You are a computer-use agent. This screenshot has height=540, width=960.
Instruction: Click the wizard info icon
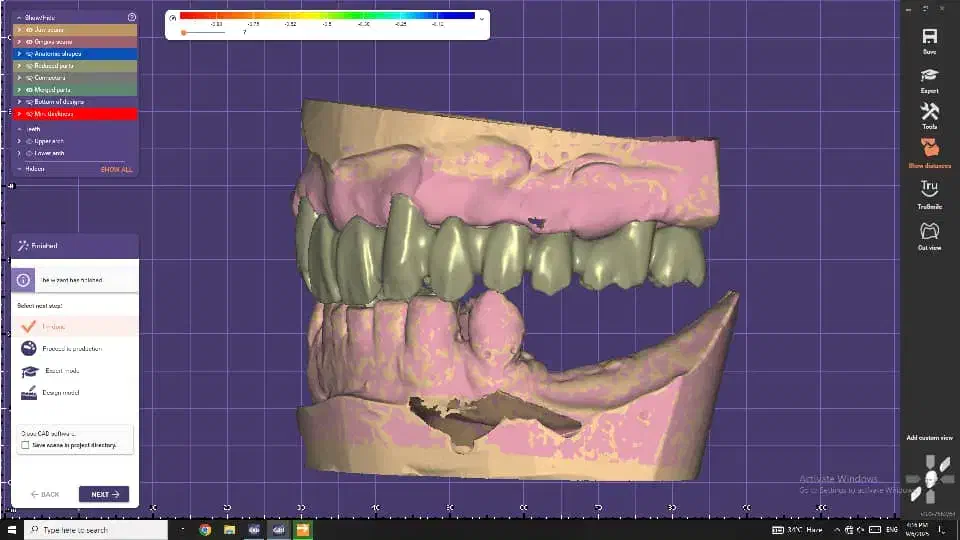[23, 280]
